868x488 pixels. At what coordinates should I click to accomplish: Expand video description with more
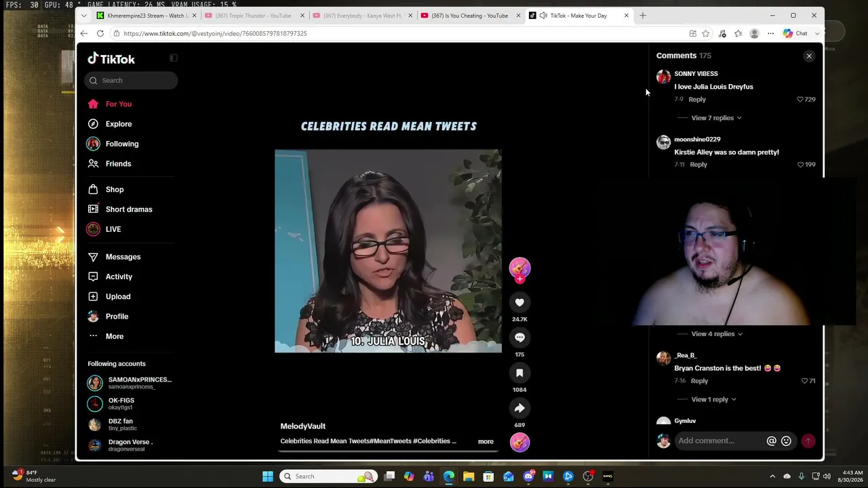pos(486,442)
